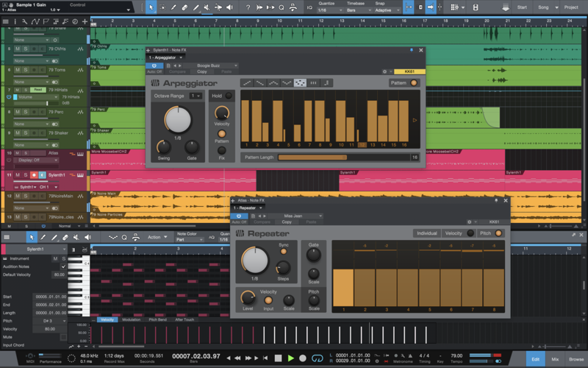Open the Octave Range dropdown
This screenshot has height=368, width=588.
196,96
